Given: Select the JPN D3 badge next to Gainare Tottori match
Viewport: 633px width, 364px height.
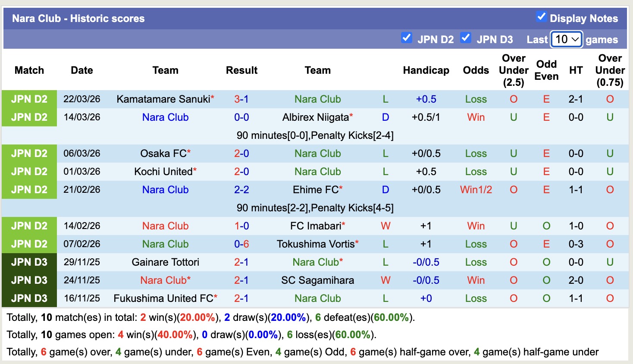Looking at the screenshot, I should [x=29, y=262].
